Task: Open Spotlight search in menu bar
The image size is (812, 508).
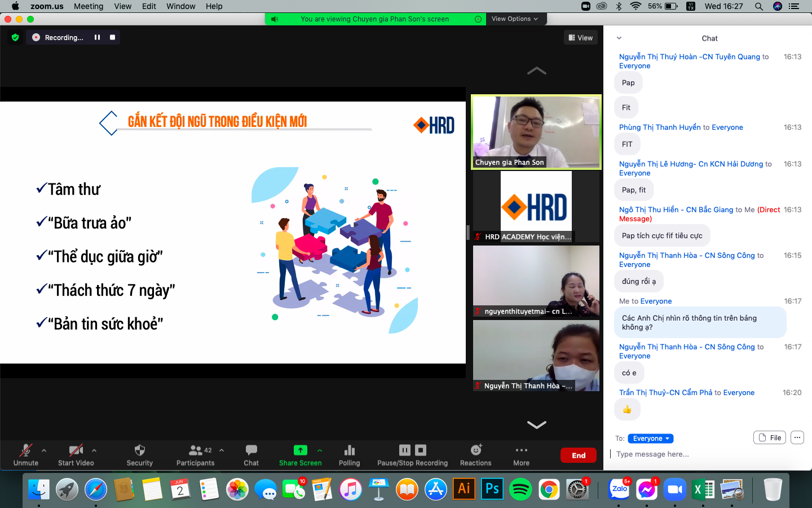Action: 759,6
